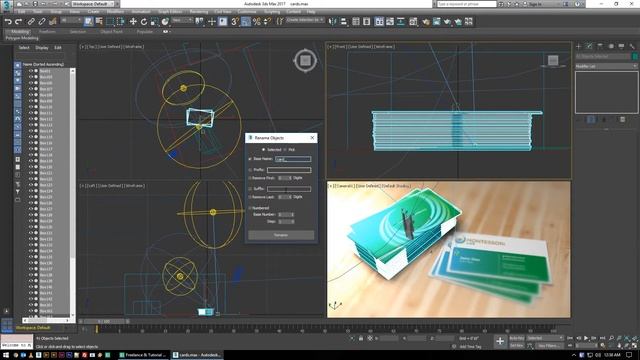The width and height of the screenshot is (640, 360).
Task: Select the Unlink Selection tool
Action: pyautogui.click(x=42, y=22)
